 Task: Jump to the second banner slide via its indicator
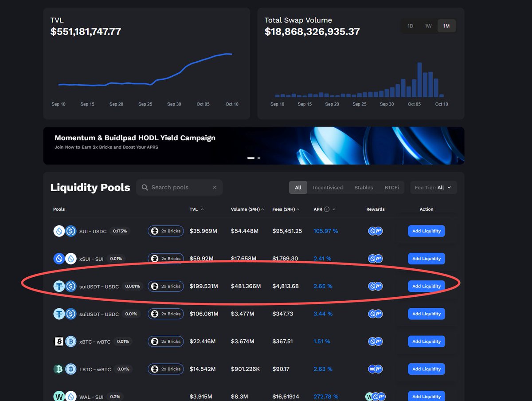259,158
